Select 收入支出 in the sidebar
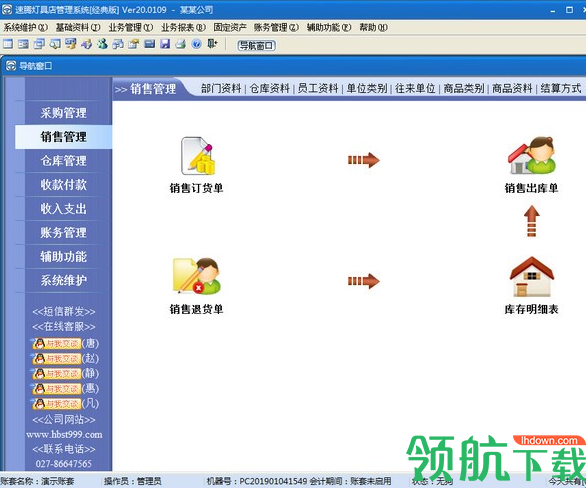 pos(64,209)
